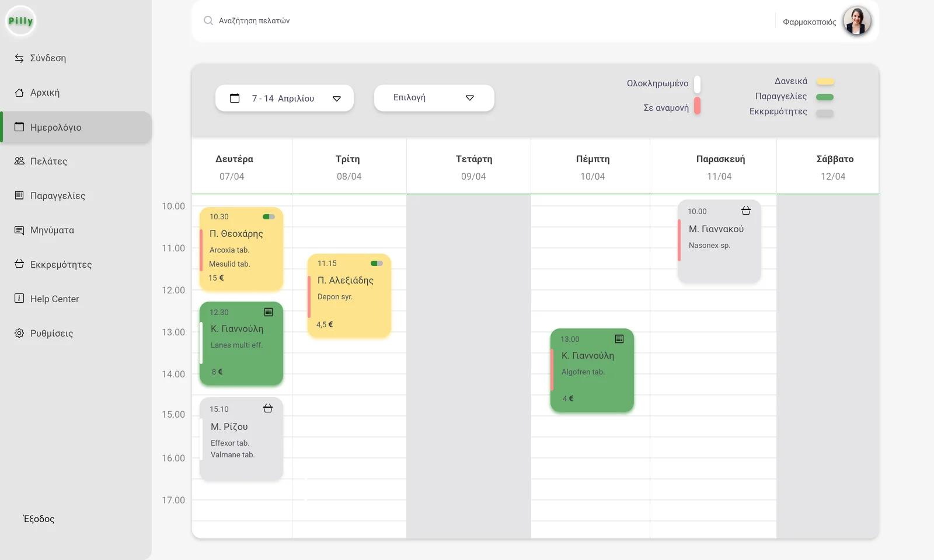Click Arcoxia tab. on Θεοχάρης card
The height and width of the screenshot is (560, 934).
[229, 250]
